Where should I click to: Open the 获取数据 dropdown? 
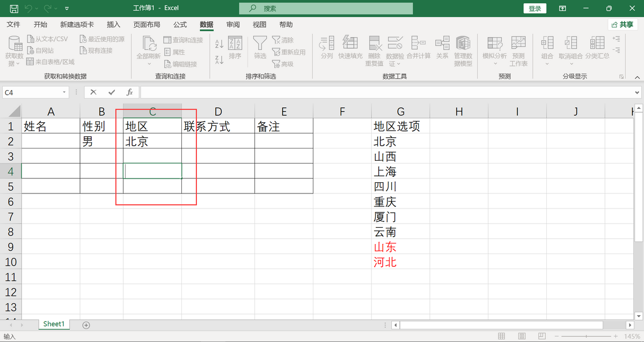pyautogui.click(x=14, y=51)
